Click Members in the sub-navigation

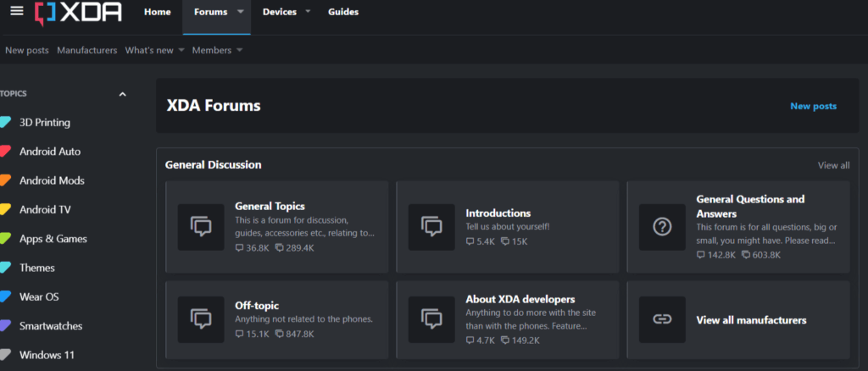point(211,50)
